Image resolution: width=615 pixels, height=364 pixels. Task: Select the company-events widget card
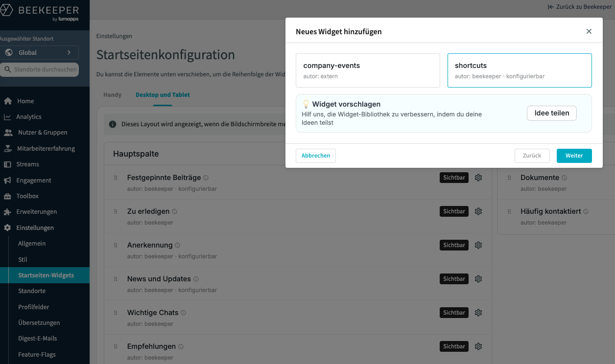click(x=368, y=70)
